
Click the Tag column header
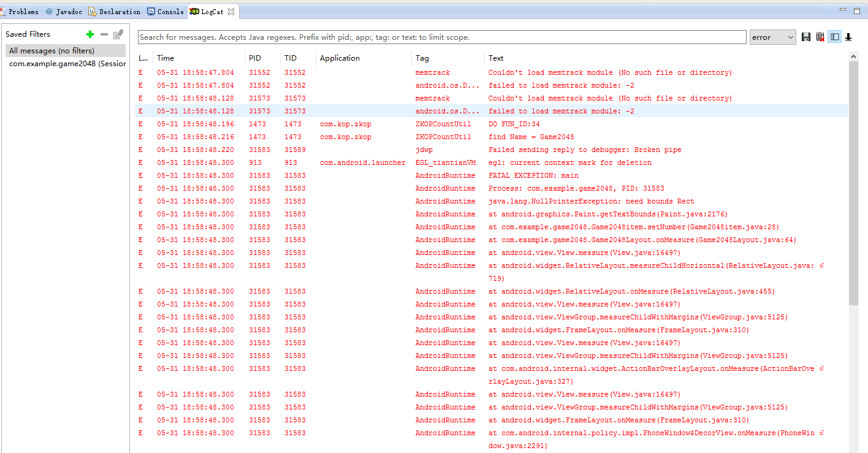pos(448,58)
